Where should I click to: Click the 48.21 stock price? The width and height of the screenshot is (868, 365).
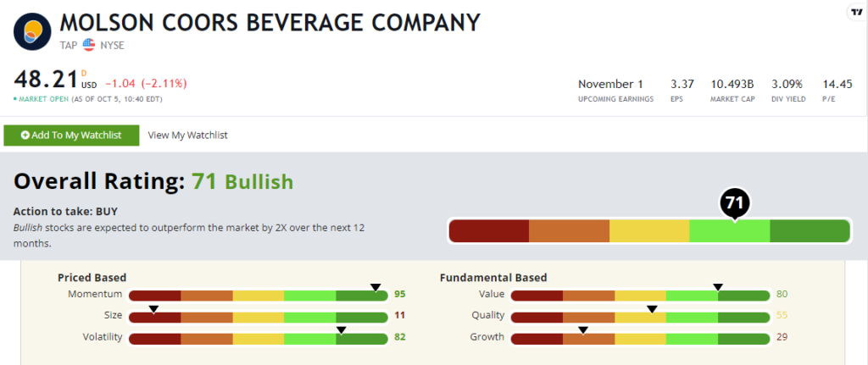(46, 80)
